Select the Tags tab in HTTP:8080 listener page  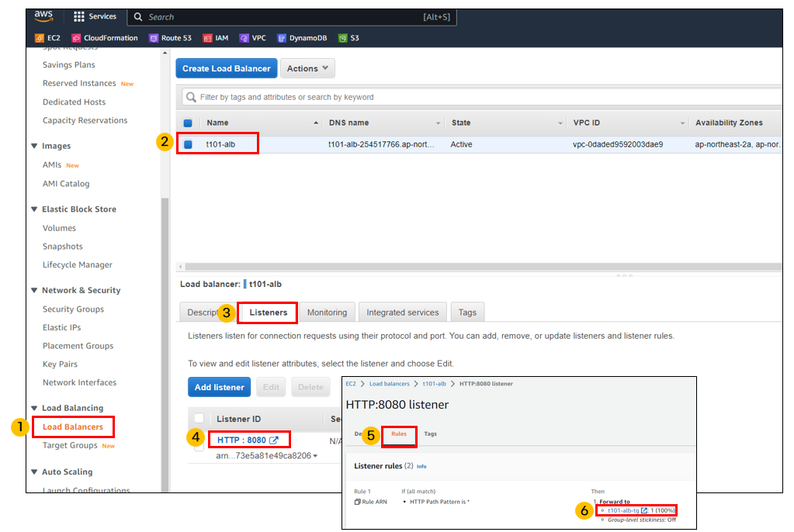tap(431, 434)
